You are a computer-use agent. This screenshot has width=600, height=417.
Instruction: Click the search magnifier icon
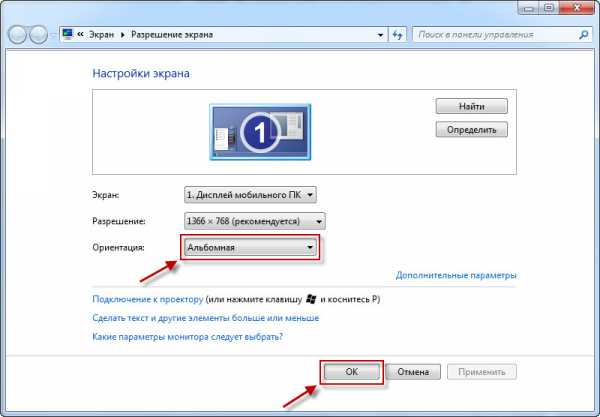[584, 35]
